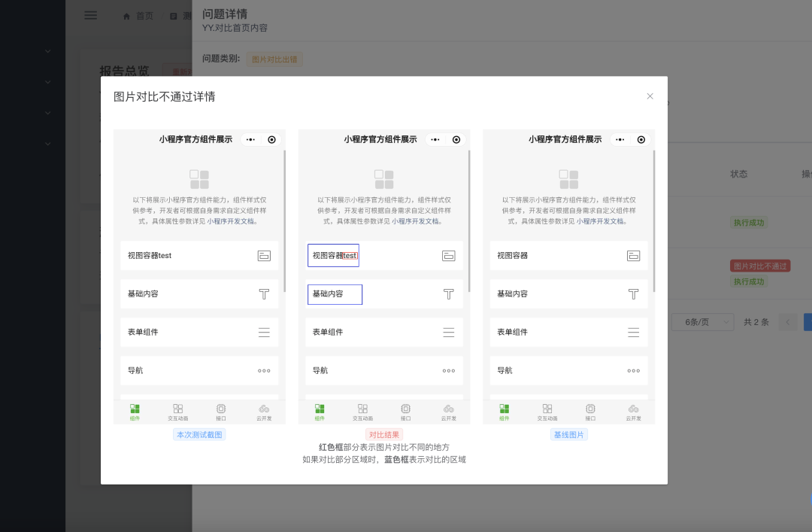Open the 小程序开发文档 link in 本次测试截图
The image size is (812, 532).
pos(231,221)
